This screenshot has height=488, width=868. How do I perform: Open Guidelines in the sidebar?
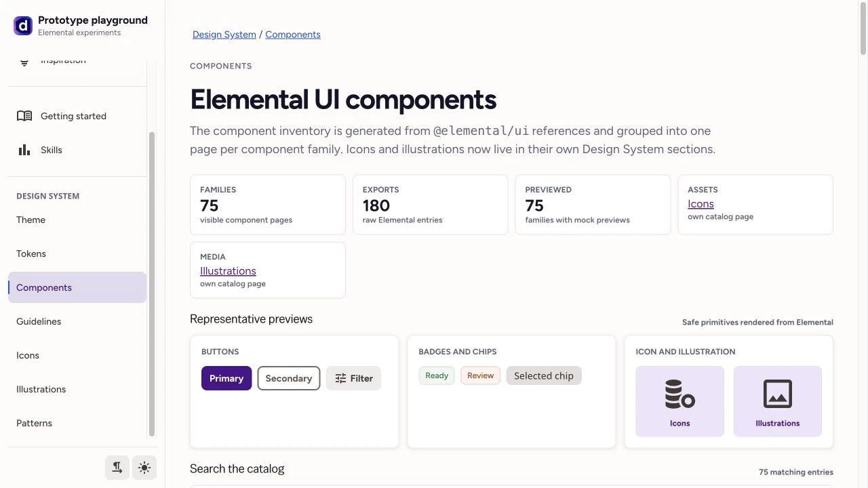[x=77, y=321]
